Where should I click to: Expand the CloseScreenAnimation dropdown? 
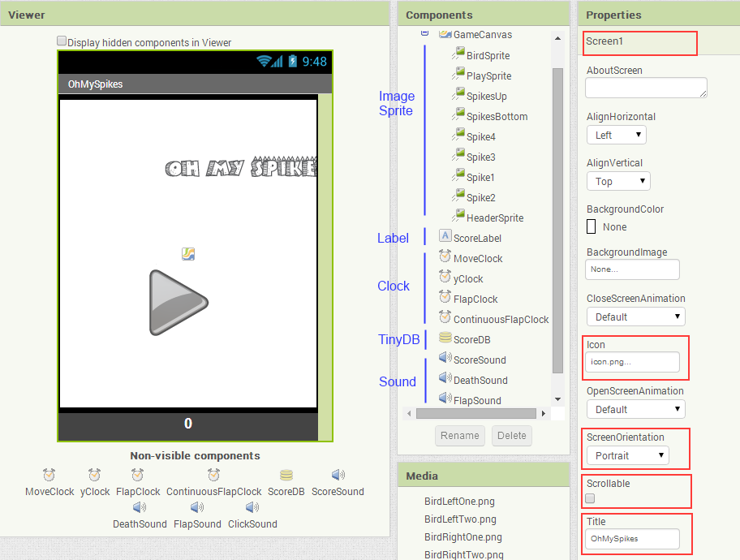635,317
